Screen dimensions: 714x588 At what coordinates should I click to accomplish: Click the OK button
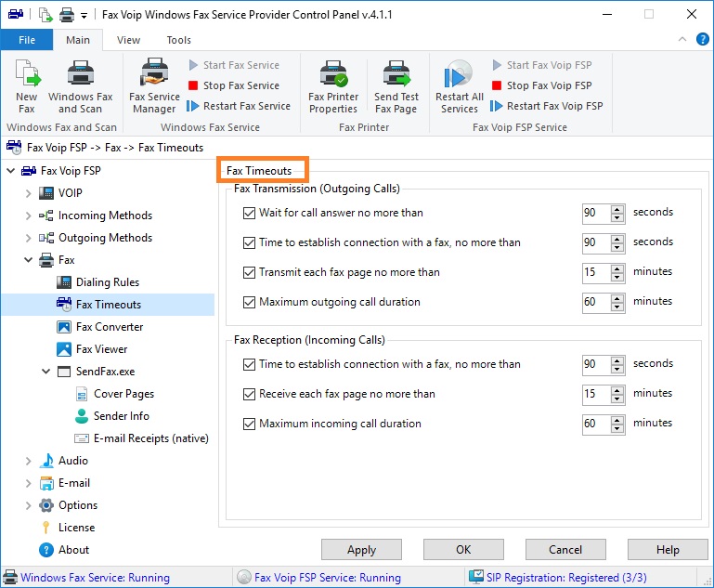pos(463,550)
